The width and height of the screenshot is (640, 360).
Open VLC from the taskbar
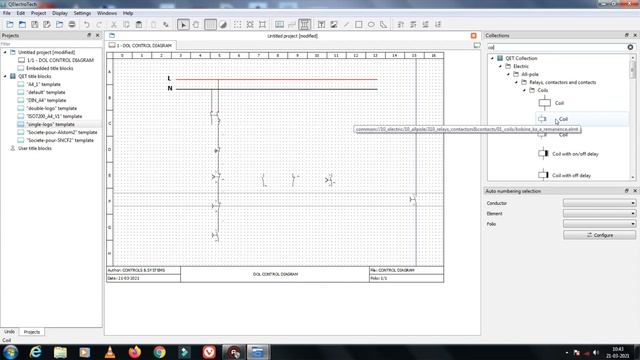pyautogui.click(x=110, y=352)
